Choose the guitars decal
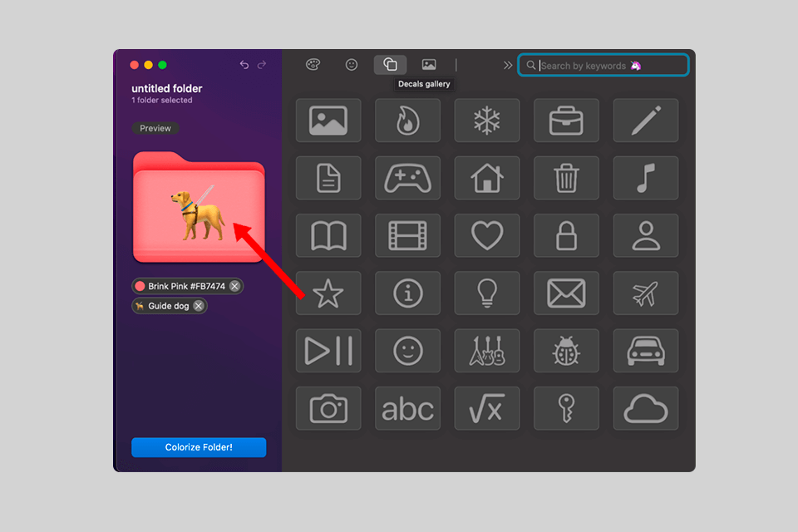This screenshot has height=532, width=798. [x=487, y=350]
